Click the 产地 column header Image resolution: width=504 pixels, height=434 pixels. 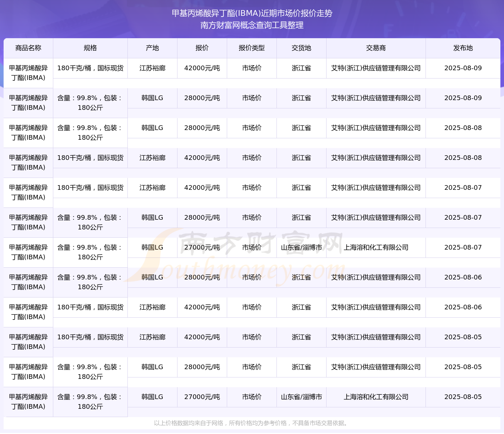point(152,48)
